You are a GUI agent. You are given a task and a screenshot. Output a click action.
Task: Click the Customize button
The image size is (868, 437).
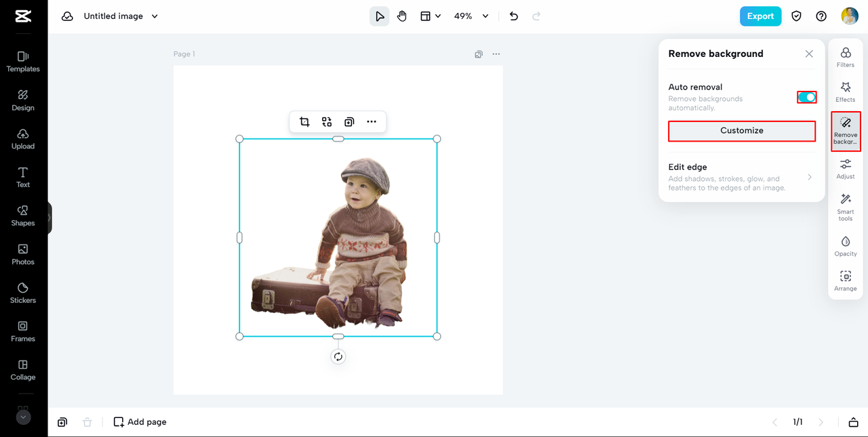pos(742,131)
